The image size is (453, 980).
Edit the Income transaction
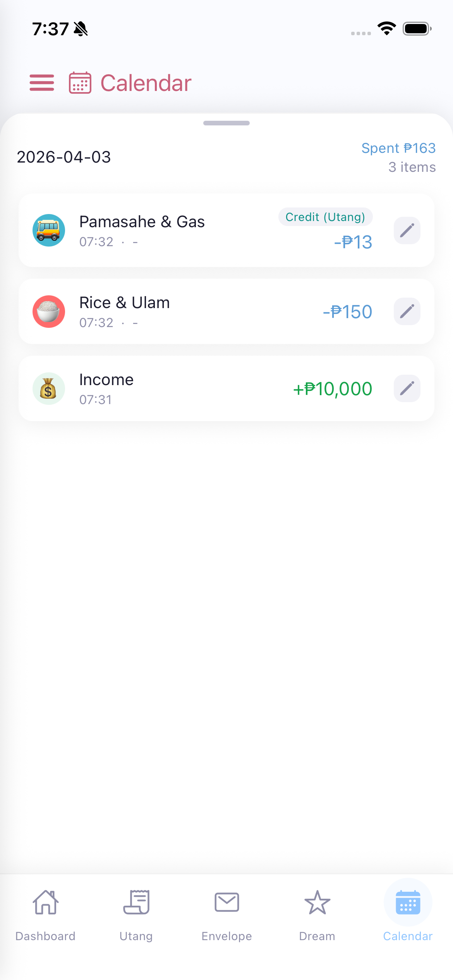coord(407,389)
